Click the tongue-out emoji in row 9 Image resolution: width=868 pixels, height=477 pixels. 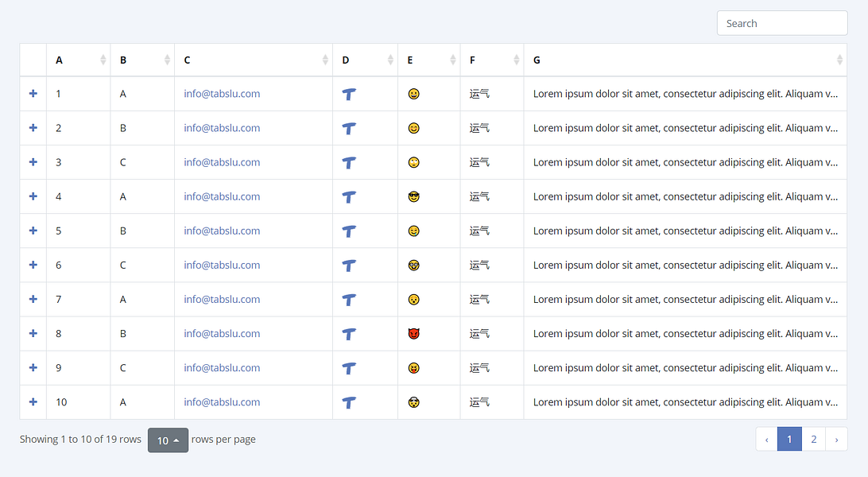click(x=413, y=368)
